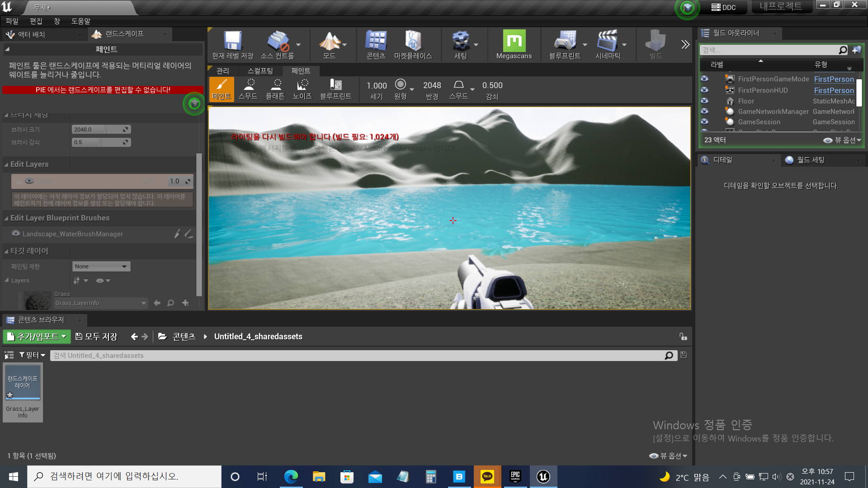
Task: Toggle visibility of the Floor actor
Action: pos(704,101)
